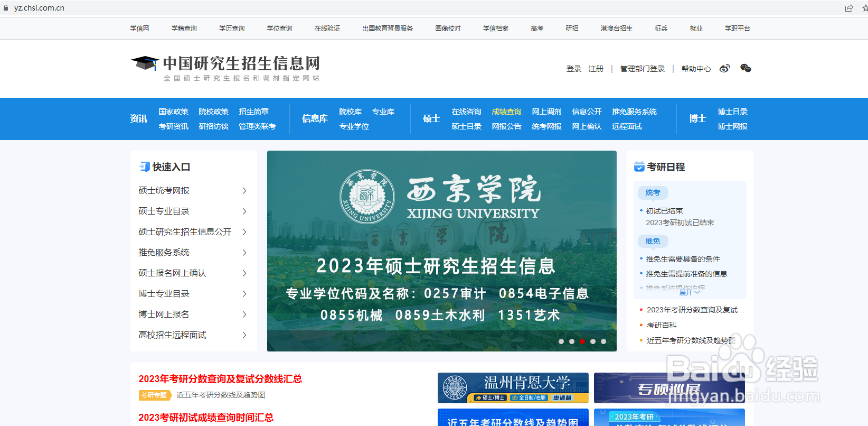Click 考研专题 orange tag
This screenshot has height=426, width=868.
[x=155, y=395]
